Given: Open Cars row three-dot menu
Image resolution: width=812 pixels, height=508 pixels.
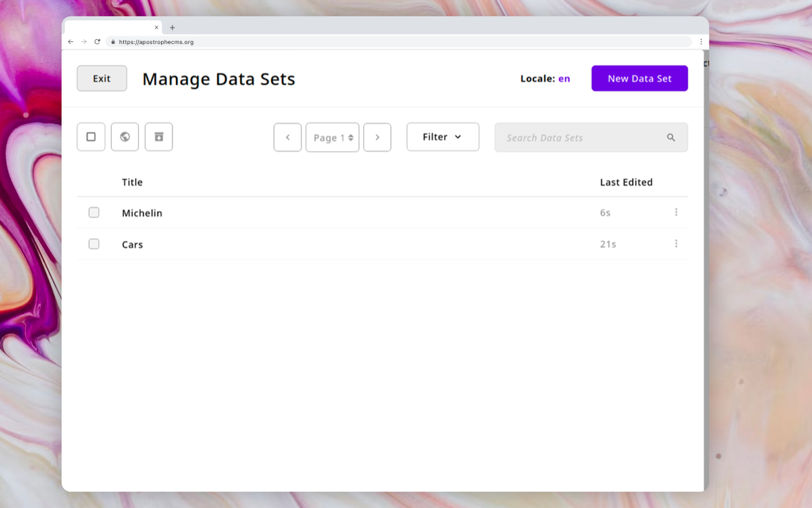Looking at the screenshot, I should (x=676, y=244).
